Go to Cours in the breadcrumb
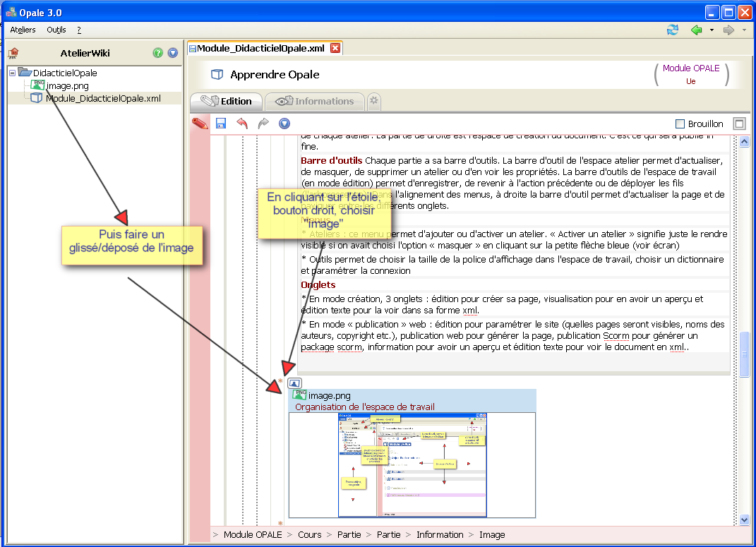 click(310, 534)
